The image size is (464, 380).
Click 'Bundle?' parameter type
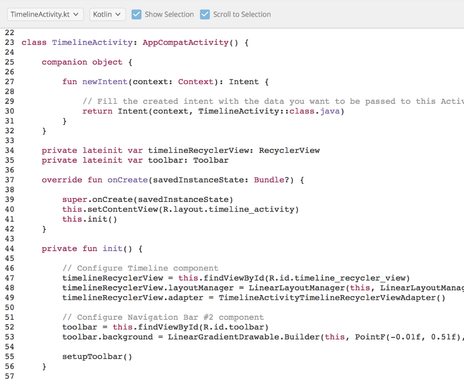[x=271, y=180]
